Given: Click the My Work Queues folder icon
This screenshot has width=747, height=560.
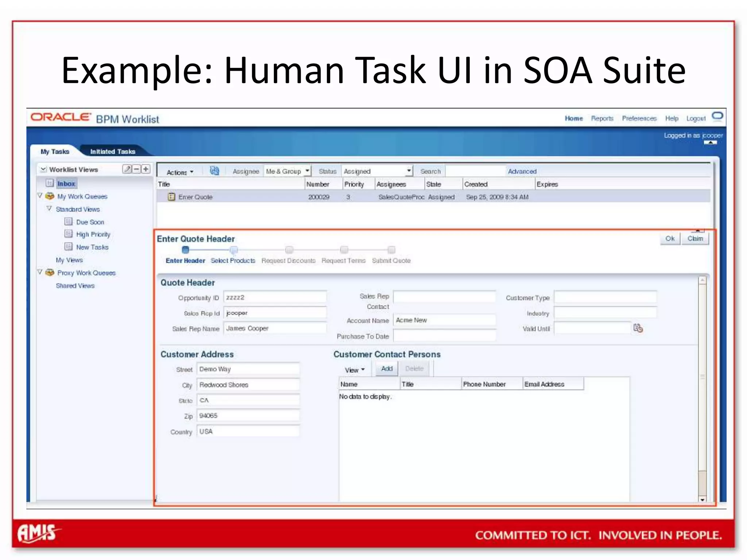Looking at the screenshot, I should click(x=50, y=196).
